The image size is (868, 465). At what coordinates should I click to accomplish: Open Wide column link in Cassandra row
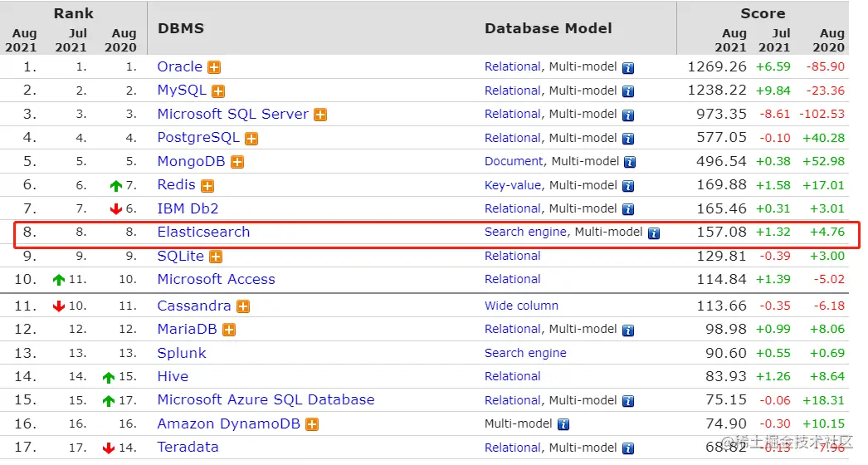coord(521,306)
